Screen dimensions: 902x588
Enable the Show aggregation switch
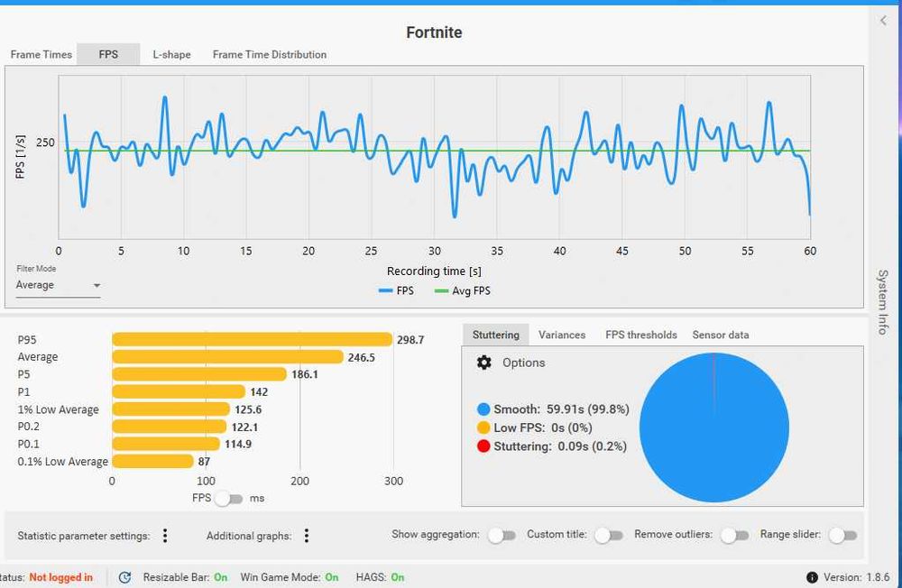502,535
